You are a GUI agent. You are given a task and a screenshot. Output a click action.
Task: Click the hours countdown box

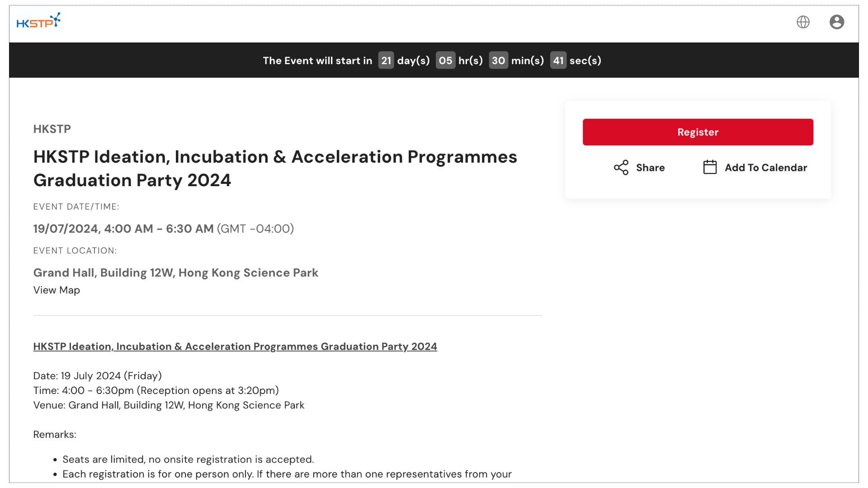pos(445,60)
